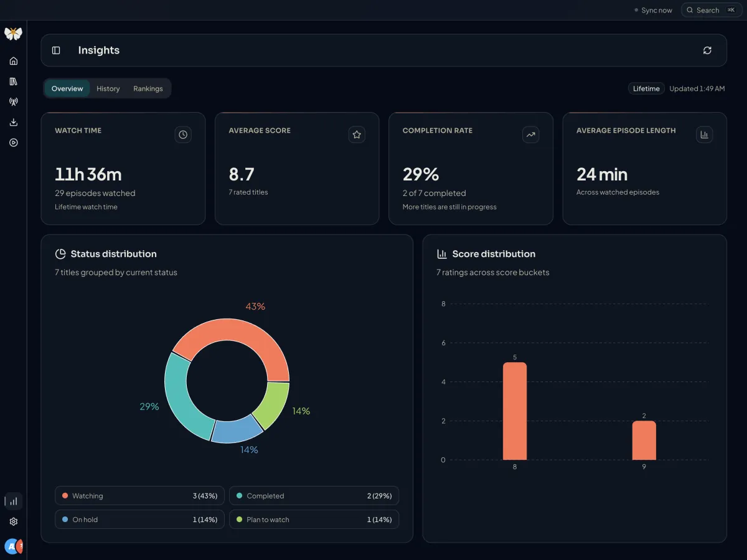
Task: Select the Insights bar chart sidebar icon
Action: pyautogui.click(x=14, y=502)
